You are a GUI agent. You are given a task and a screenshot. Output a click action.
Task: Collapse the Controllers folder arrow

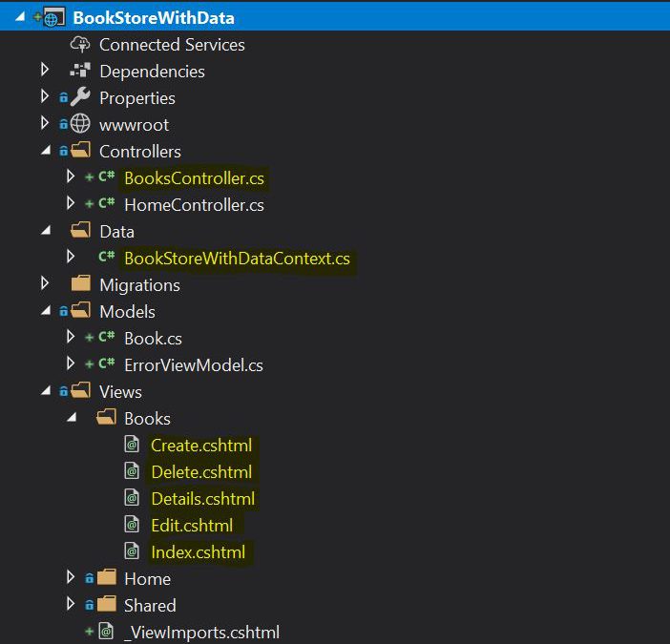click(x=44, y=152)
